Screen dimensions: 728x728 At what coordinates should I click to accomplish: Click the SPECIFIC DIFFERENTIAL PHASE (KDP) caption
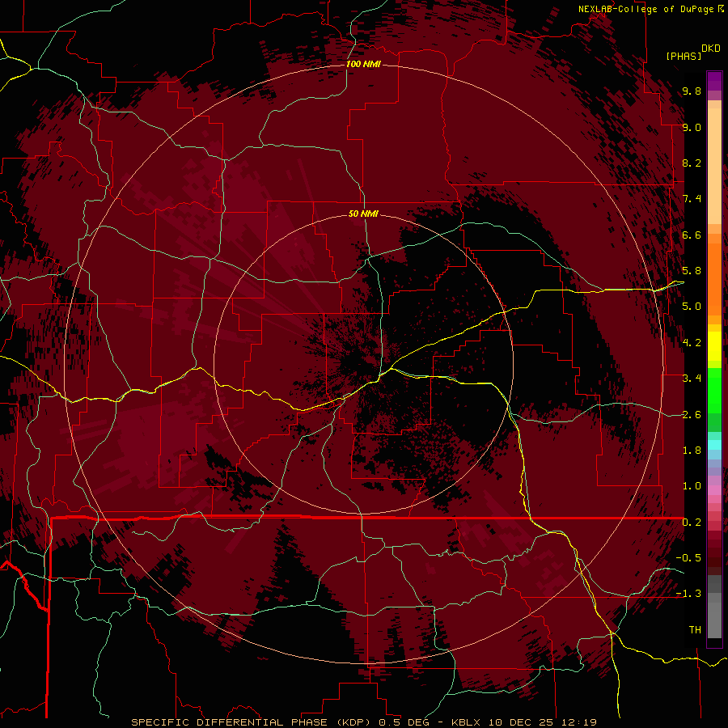click(252, 722)
